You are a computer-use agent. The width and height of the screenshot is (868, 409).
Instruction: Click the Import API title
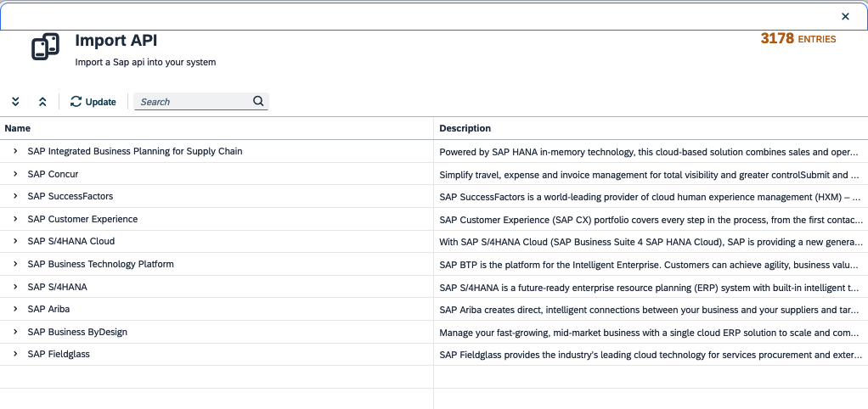coord(116,41)
